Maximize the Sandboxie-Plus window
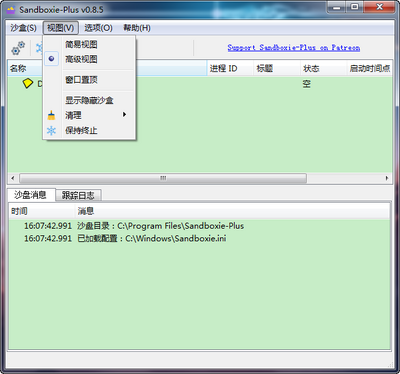400x374 pixels. click(x=355, y=7)
